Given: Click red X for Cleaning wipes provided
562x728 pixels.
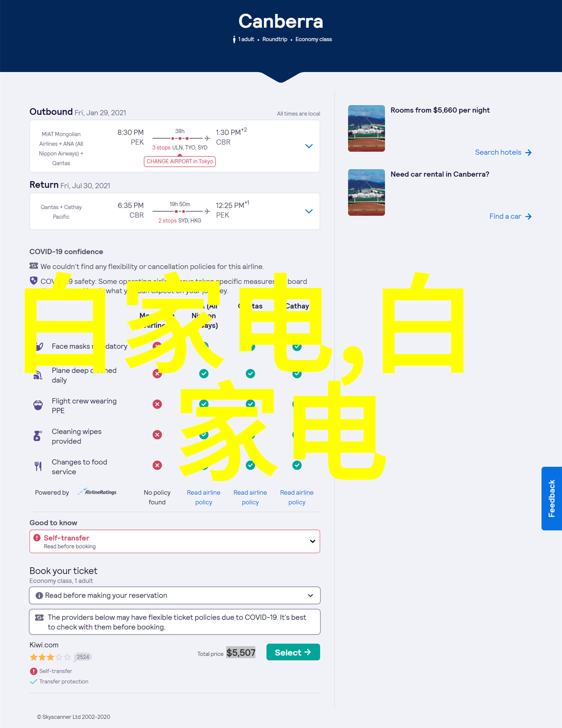Looking at the screenshot, I should pyautogui.click(x=157, y=435).
